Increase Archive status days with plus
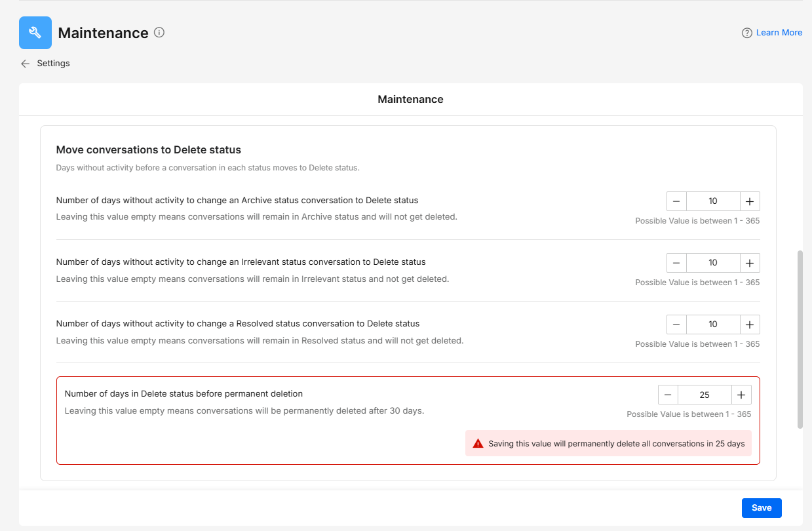The width and height of the screenshot is (812, 531). click(750, 201)
